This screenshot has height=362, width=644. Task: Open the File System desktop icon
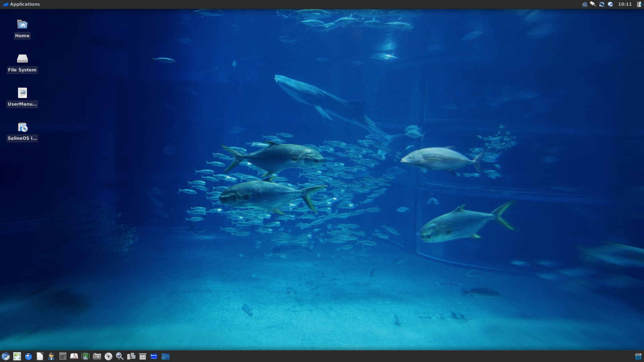(22, 63)
